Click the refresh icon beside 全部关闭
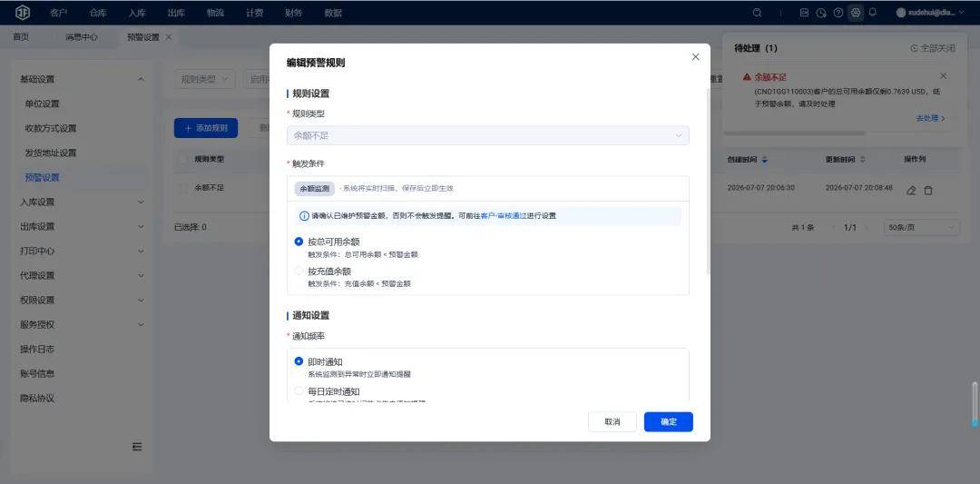 tap(915, 48)
